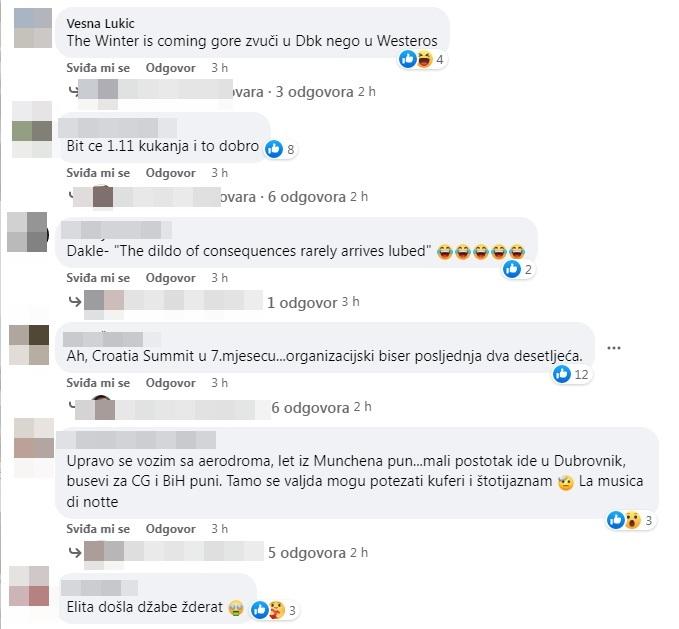Click blurred avatar beside the kukanja comment

pos(32,130)
